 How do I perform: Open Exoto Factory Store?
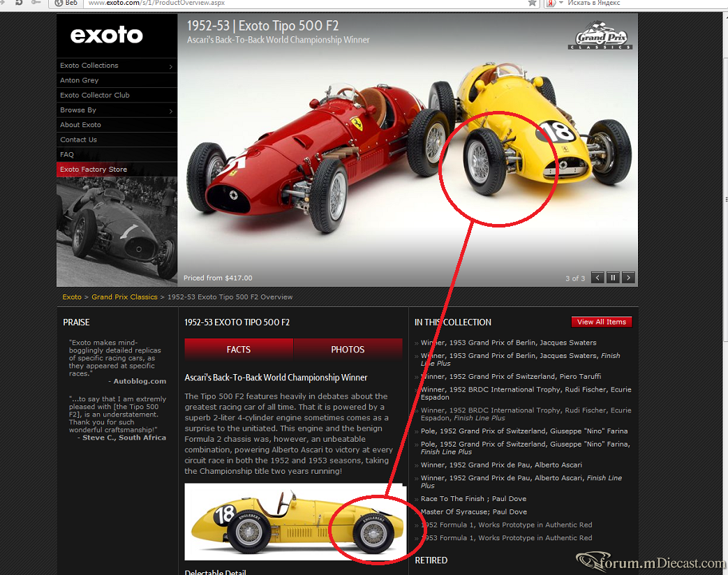[117, 170]
